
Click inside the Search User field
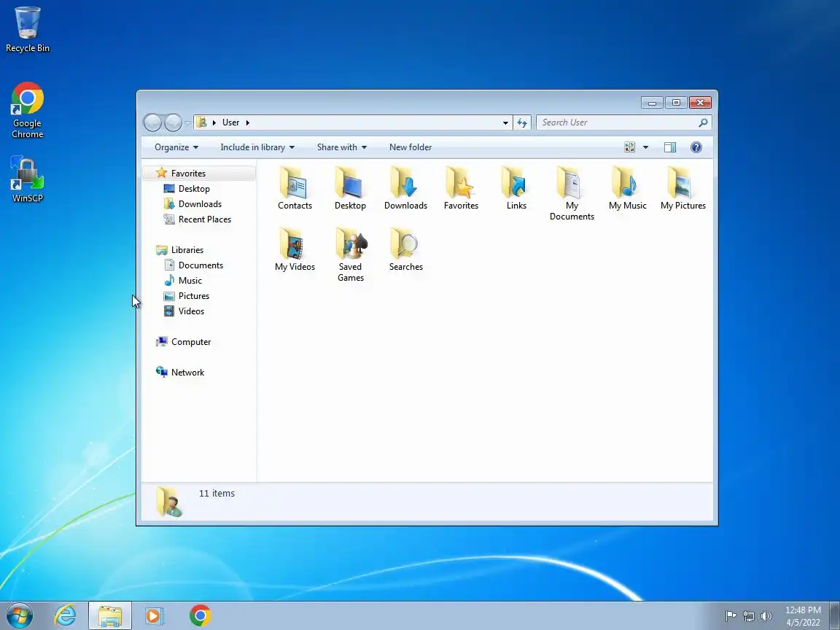pos(616,122)
